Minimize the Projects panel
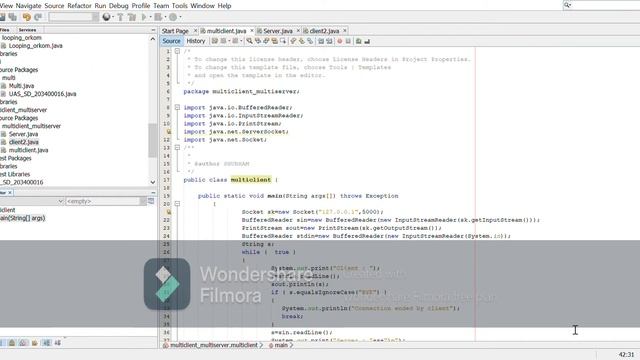The image size is (640, 360). 153,30
